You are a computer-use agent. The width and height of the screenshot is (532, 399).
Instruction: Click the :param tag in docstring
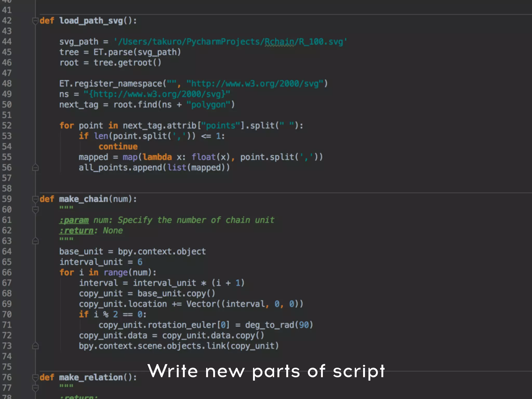(74, 220)
